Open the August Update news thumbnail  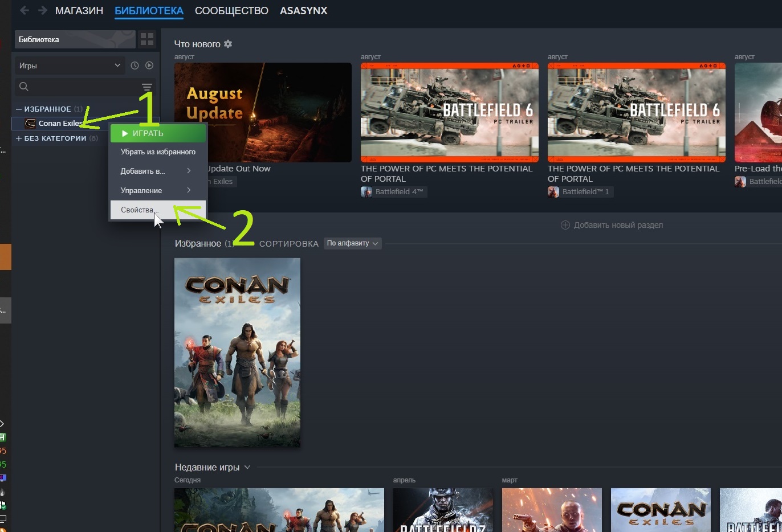[263, 112]
